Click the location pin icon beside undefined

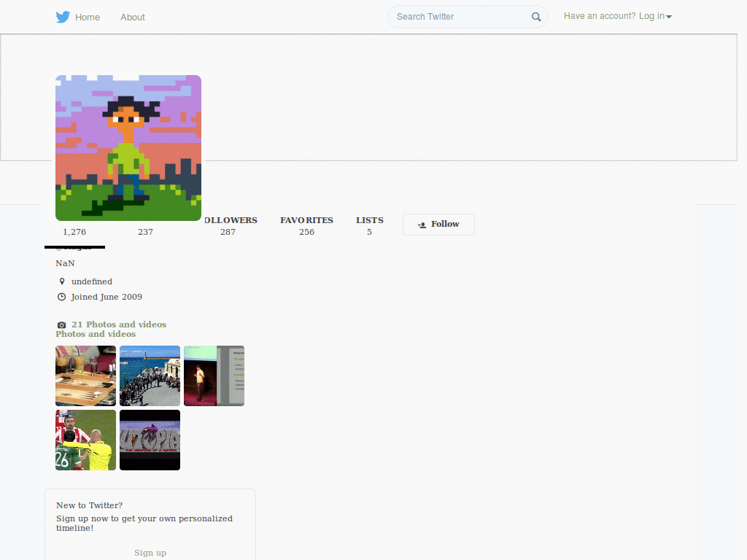click(61, 281)
